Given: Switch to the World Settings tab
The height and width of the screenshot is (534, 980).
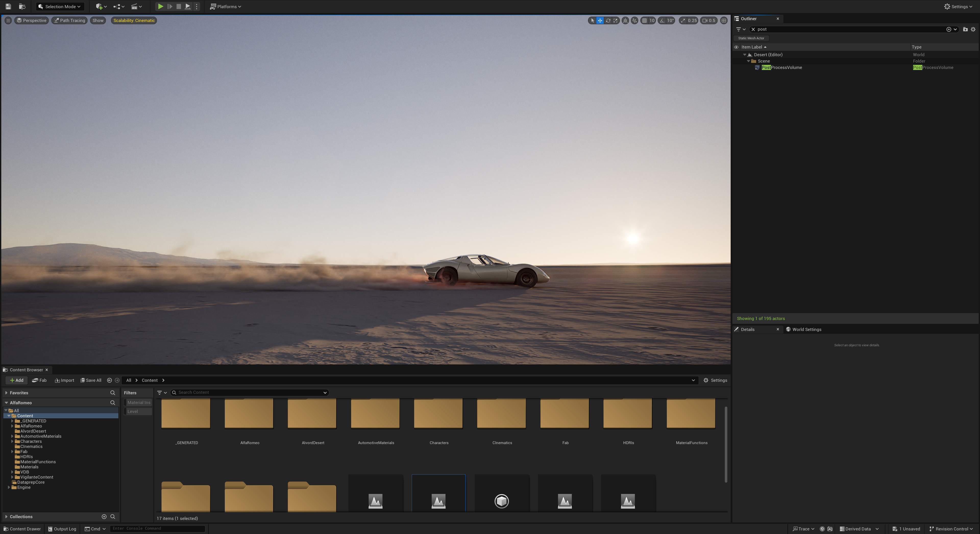Looking at the screenshot, I should (x=806, y=329).
